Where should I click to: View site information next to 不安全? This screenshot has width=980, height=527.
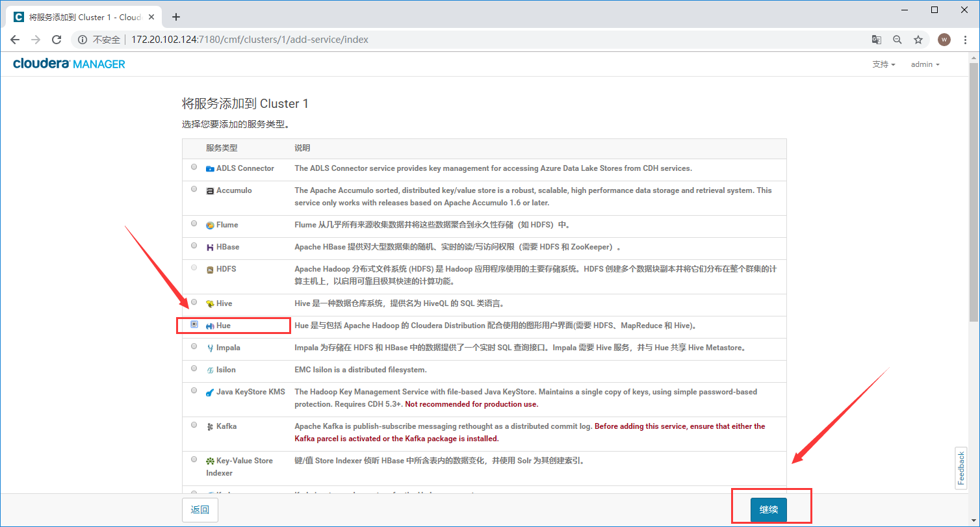[x=83, y=40]
